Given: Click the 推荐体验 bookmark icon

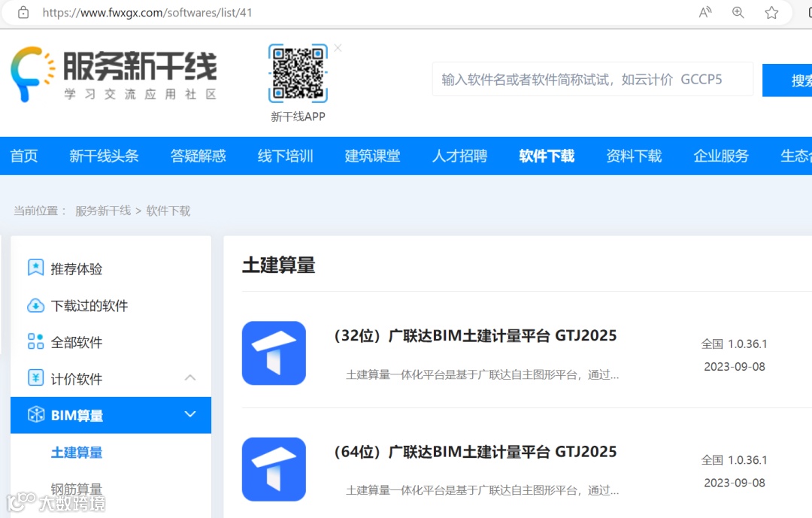Looking at the screenshot, I should point(36,268).
